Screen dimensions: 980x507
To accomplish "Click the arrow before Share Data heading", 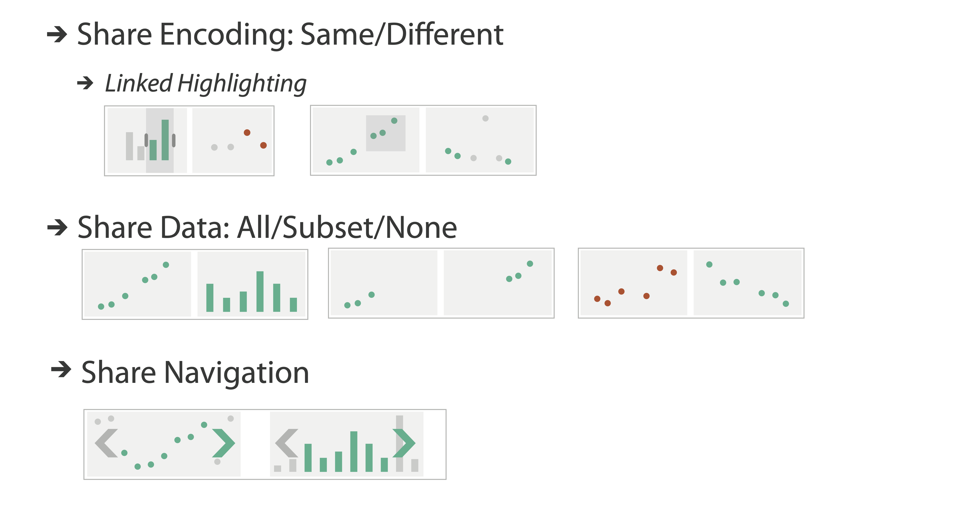I will pyautogui.click(x=58, y=227).
